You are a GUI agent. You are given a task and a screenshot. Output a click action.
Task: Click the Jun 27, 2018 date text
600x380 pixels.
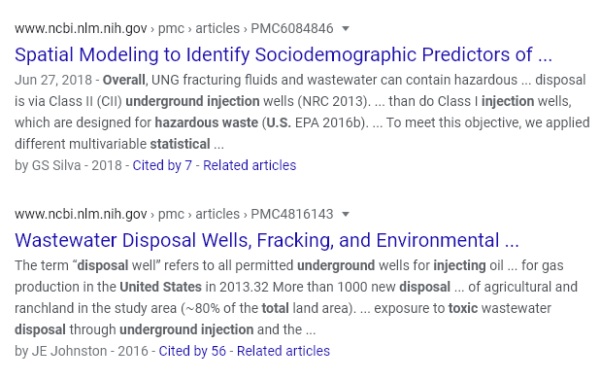coord(53,80)
